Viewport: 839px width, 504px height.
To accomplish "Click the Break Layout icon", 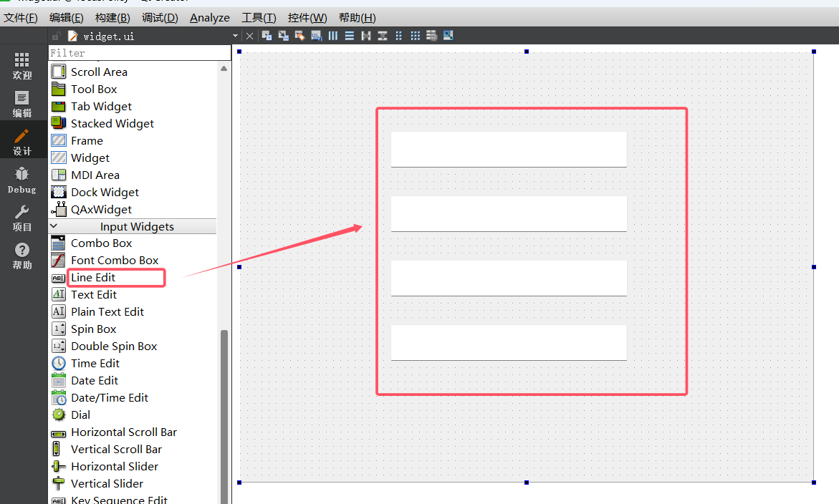I will 432,36.
